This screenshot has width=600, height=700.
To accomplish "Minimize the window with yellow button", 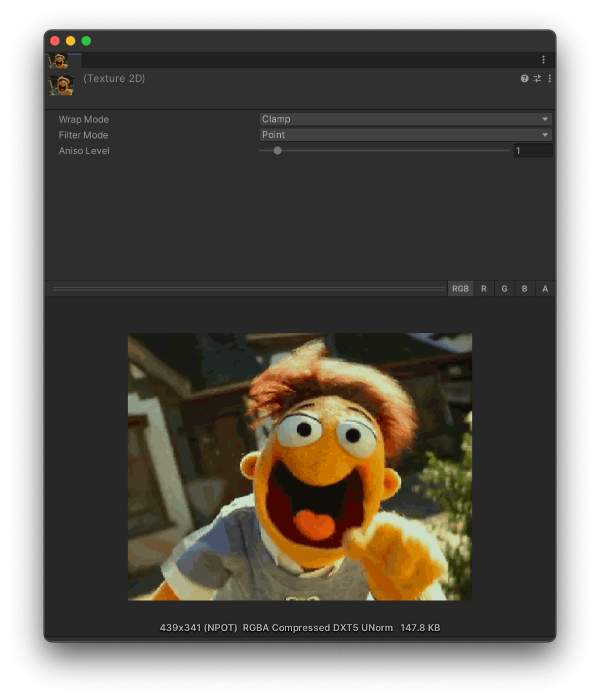I will point(71,41).
